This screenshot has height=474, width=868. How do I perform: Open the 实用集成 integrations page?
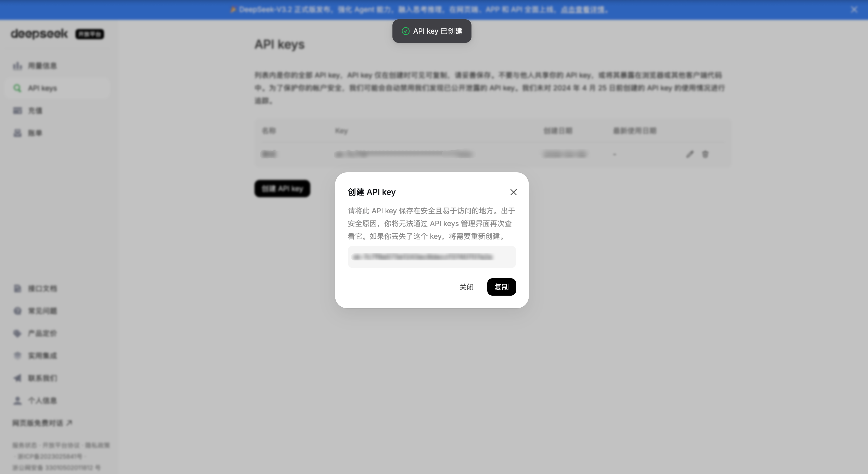[x=42, y=355]
